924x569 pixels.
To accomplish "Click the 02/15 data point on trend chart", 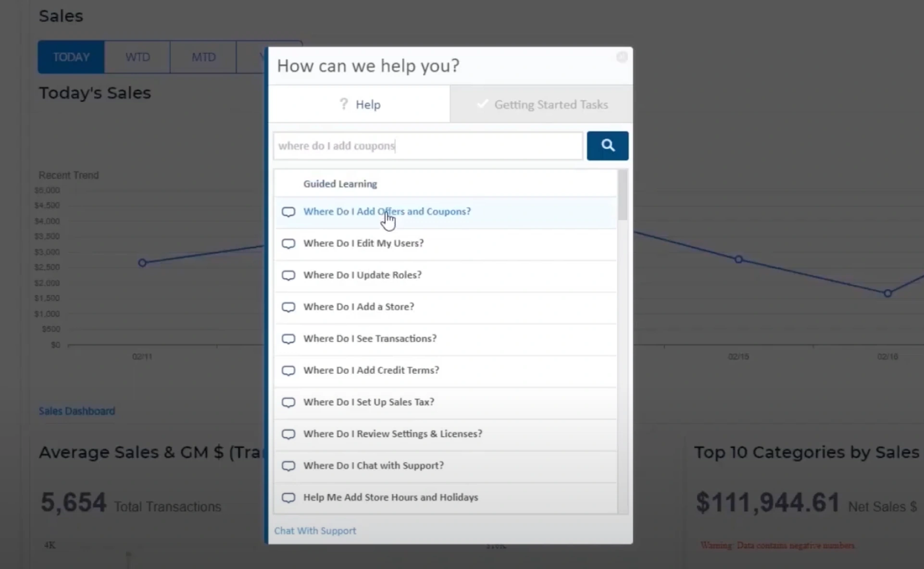I will click(x=738, y=260).
